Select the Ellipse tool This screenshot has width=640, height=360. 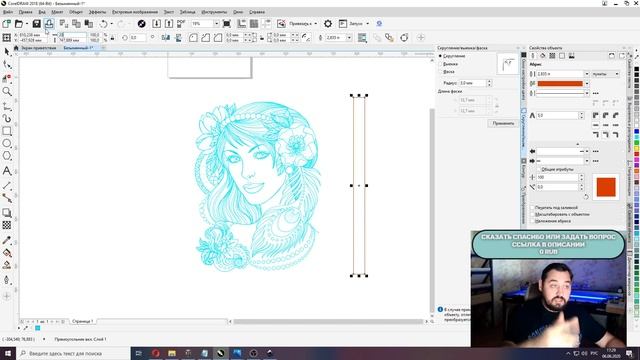point(7,144)
